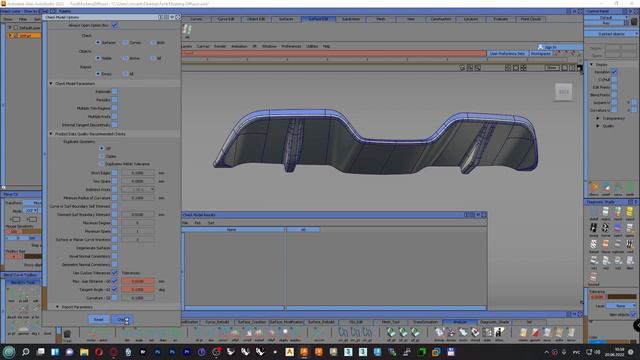Click the ViewCube in the viewport
Image resolution: width=640 pixels, height=360 pixels.
(x=564, y=92)
